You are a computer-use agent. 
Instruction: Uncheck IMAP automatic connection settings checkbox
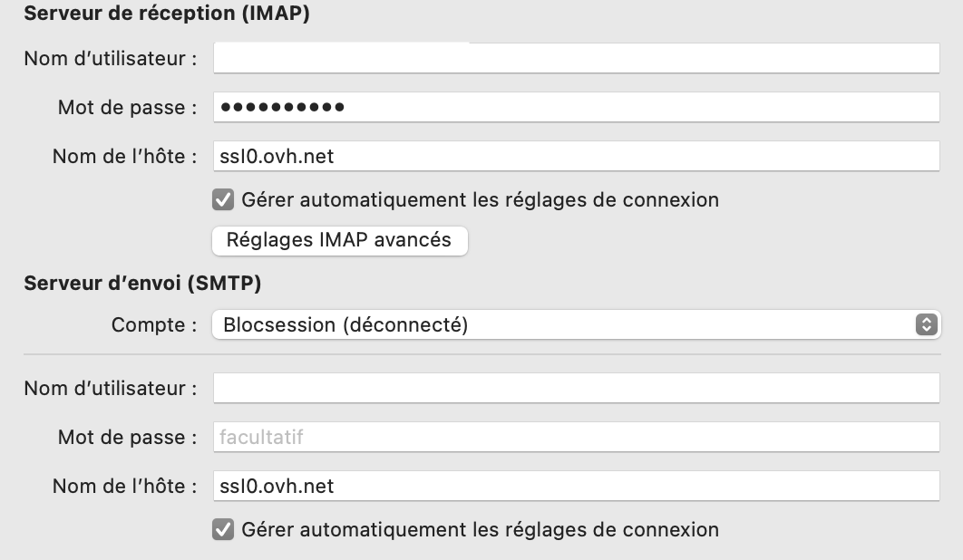222,199
